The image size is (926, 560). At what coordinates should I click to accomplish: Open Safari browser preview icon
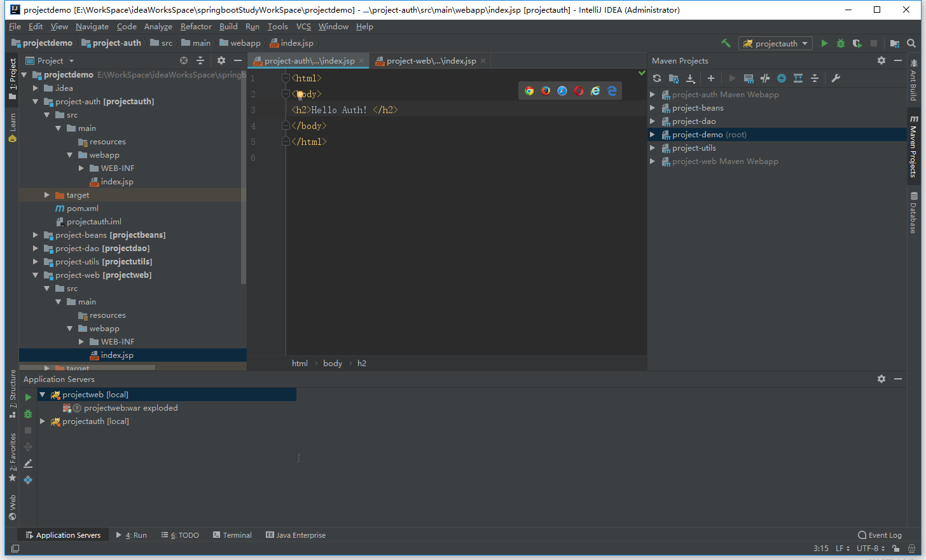click(x=562, y=91)
